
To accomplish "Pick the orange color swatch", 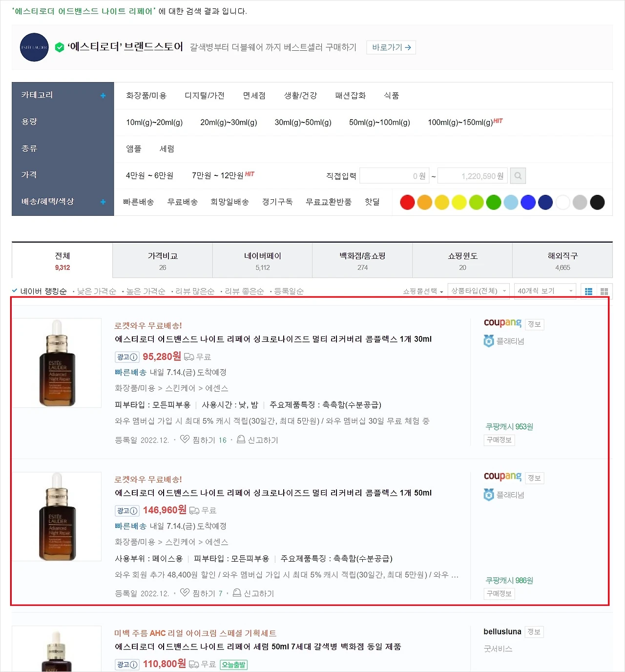I will tap(425, 202).
